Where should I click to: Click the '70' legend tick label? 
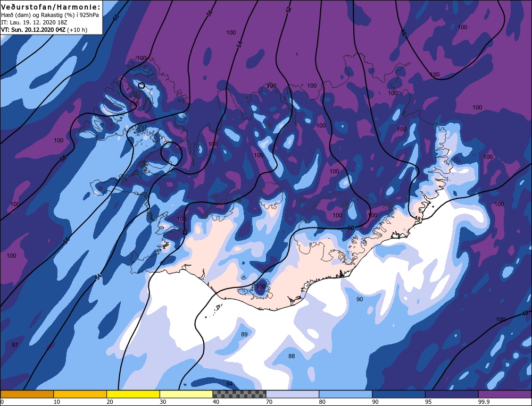[269, 402]
